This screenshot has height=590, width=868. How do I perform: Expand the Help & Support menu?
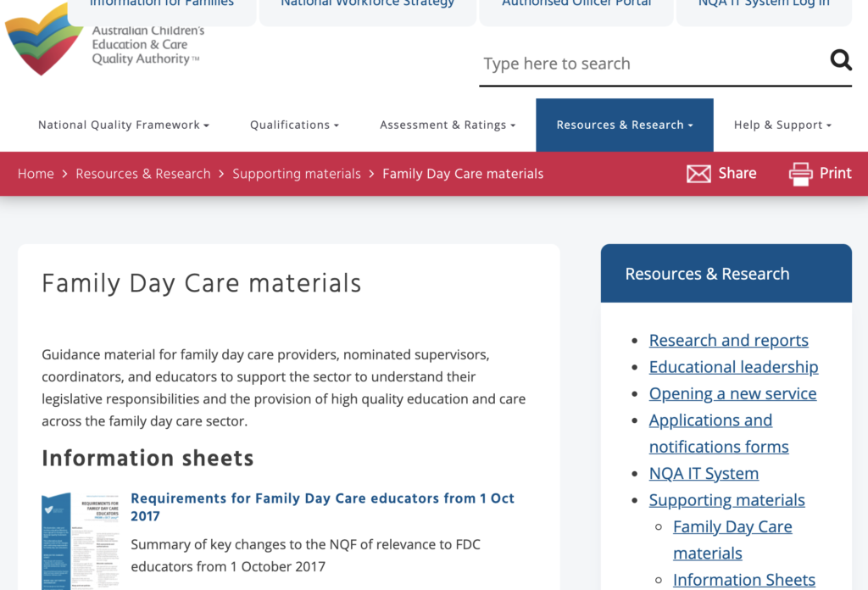pyautogui.click(x=781, y=125)
